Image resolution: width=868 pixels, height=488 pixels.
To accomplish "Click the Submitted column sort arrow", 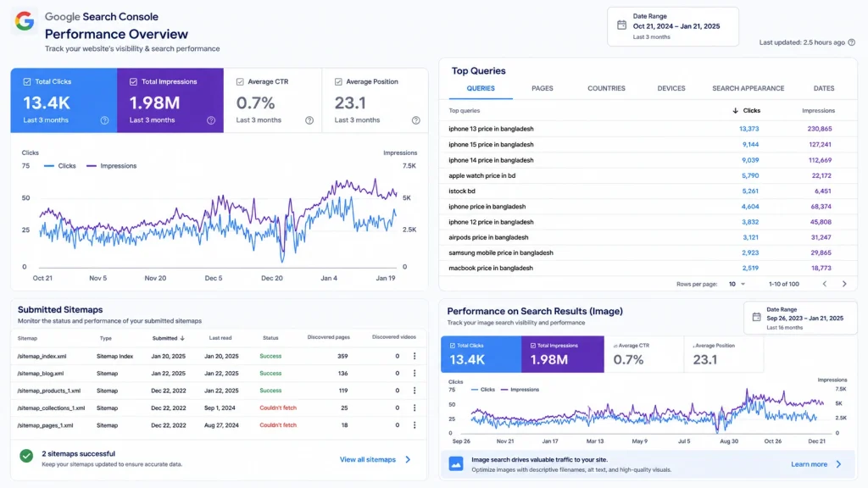I will pyautogui.click(x=182, y=338).
